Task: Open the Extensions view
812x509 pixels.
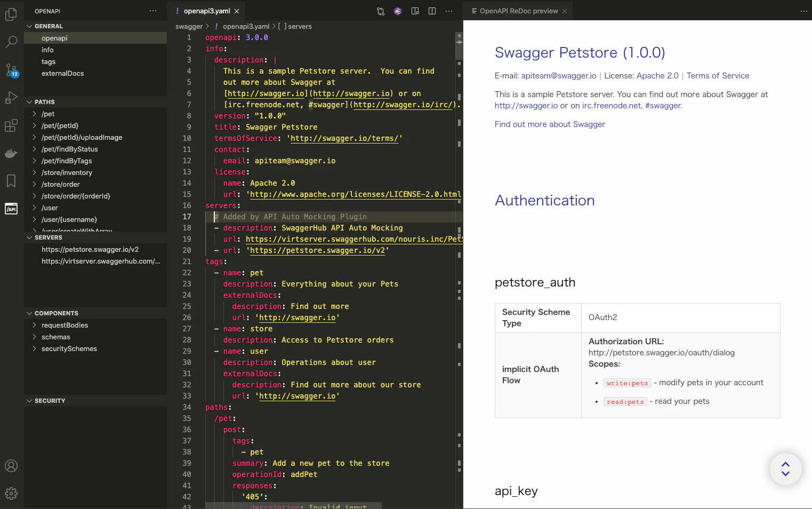Action: [x=11, y=125]
